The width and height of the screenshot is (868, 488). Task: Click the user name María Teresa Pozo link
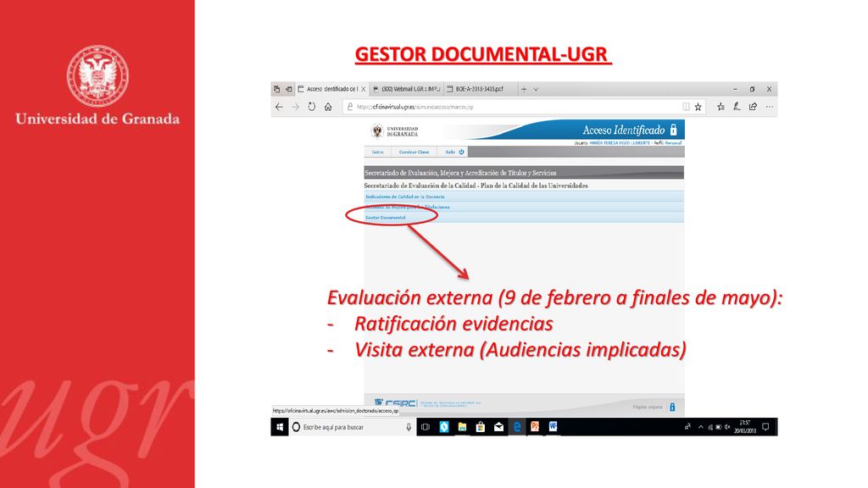(620, 142)
